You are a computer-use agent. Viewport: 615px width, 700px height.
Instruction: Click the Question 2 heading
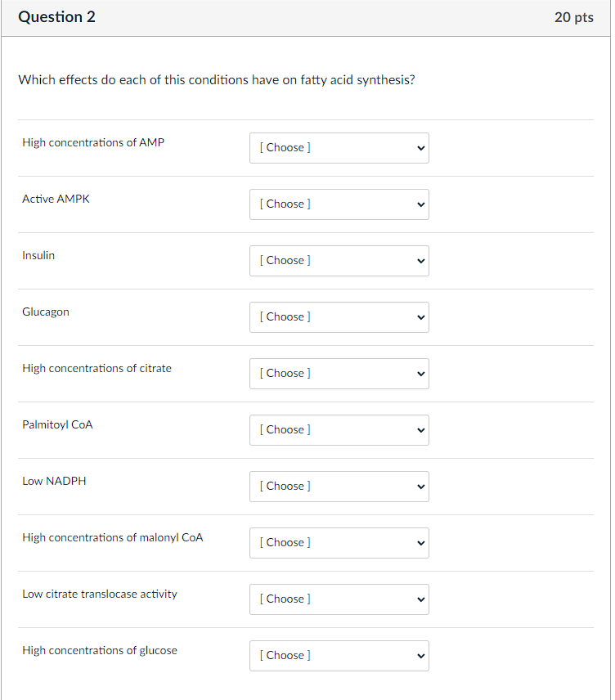pos(56,17)
